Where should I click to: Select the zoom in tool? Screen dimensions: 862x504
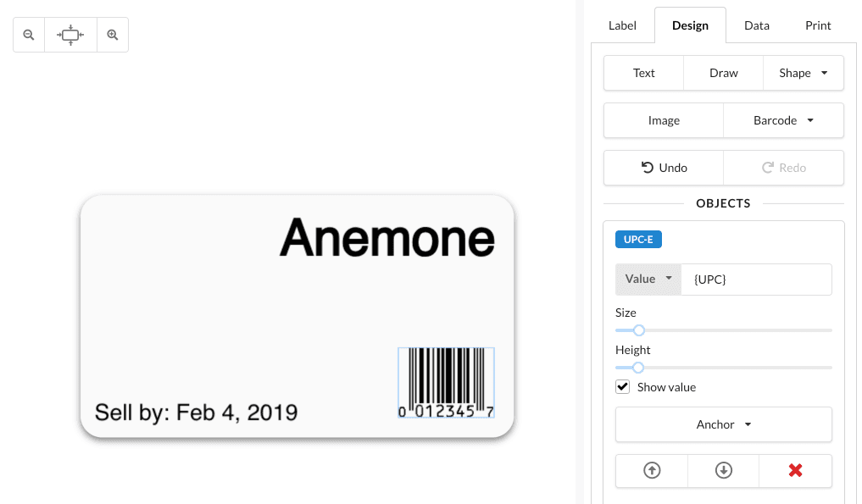[113, 34]
